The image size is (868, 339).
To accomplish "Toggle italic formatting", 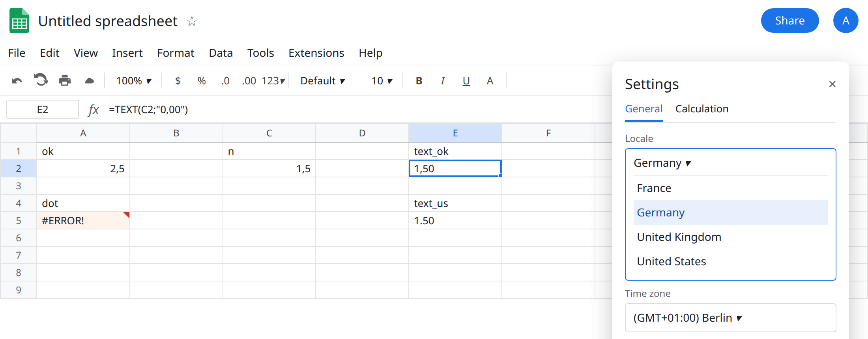I will coord(443,81).
